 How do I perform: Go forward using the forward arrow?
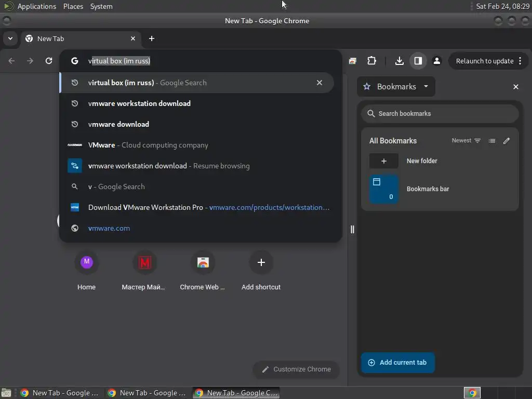(30, 61)
